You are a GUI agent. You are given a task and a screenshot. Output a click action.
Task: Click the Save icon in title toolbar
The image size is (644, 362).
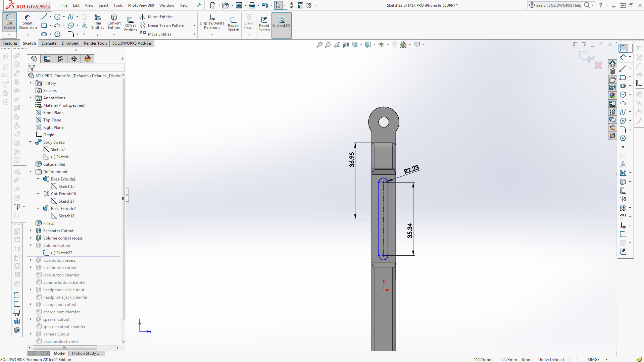[x=239, y=5]
